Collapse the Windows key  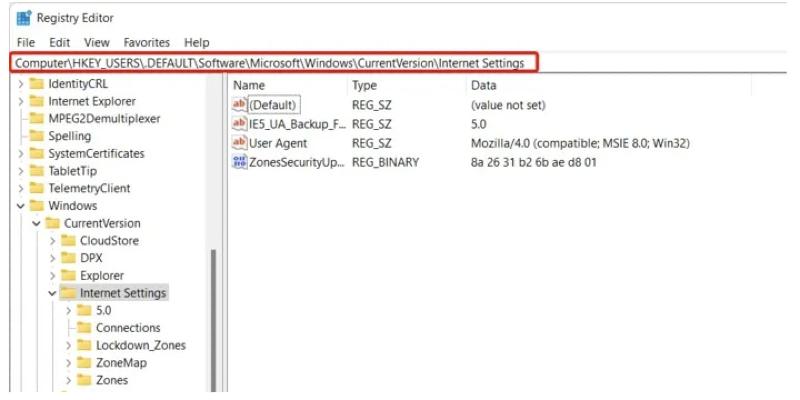pyautogui.click(x=21, y=206)
